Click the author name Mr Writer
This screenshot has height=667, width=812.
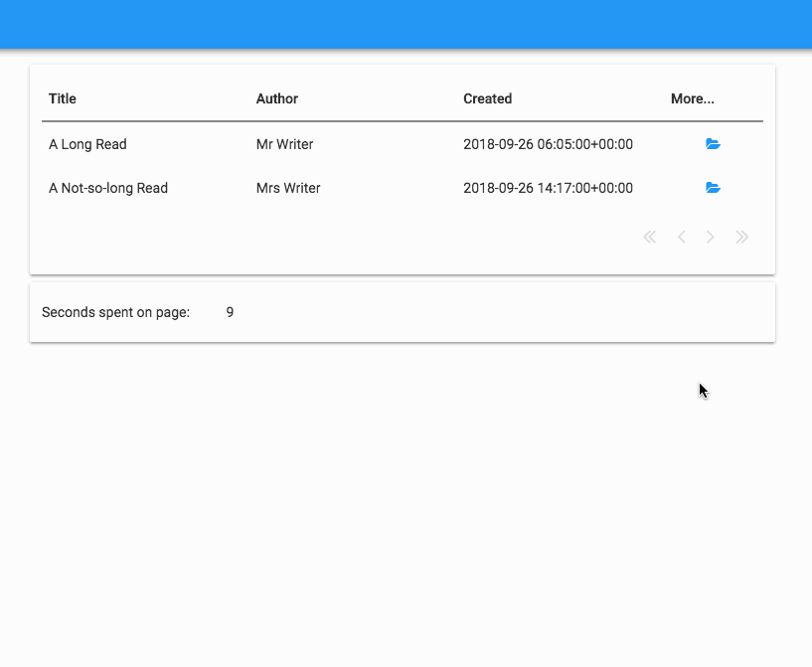(x=284, y=144)
